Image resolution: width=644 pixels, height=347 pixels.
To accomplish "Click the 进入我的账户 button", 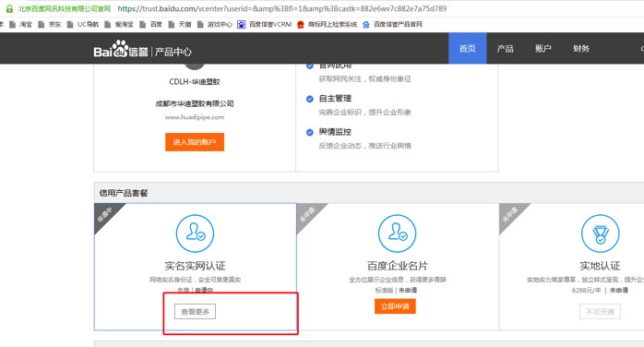I will [x=195, y=142].
